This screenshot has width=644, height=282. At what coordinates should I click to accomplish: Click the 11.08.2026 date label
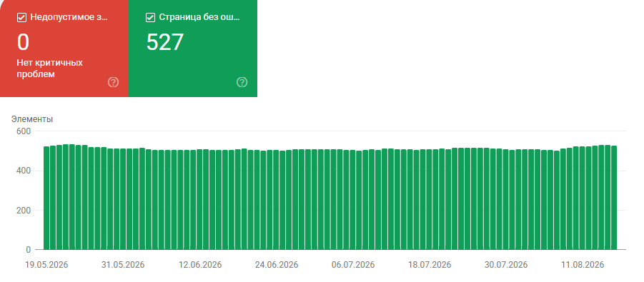tap(583, 265)
